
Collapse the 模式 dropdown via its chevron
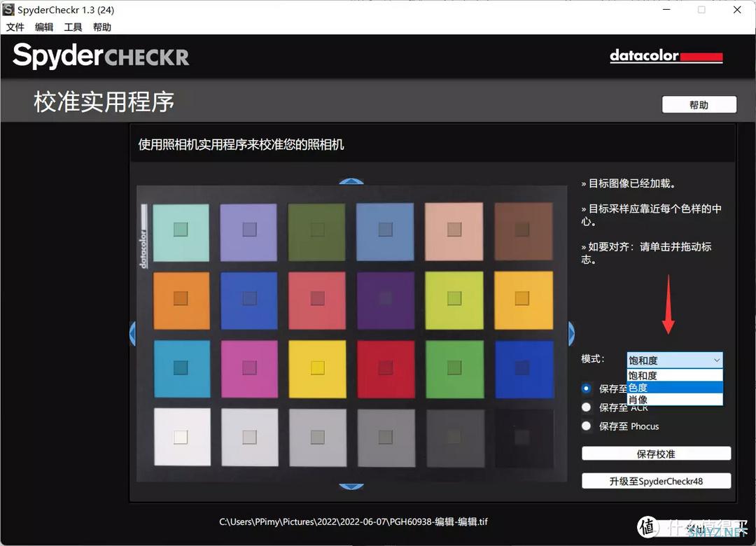[716, 360]
